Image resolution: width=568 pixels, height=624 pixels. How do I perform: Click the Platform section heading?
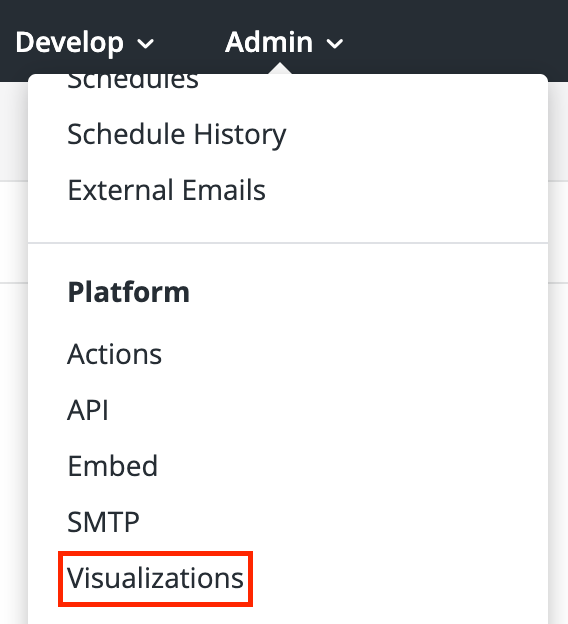(x=128, y=292)
